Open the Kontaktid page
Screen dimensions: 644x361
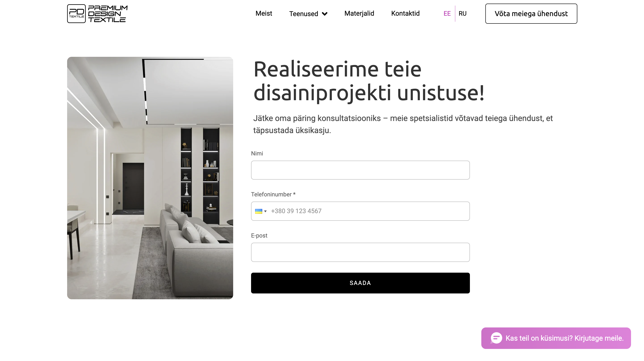[x=405, y=13]
